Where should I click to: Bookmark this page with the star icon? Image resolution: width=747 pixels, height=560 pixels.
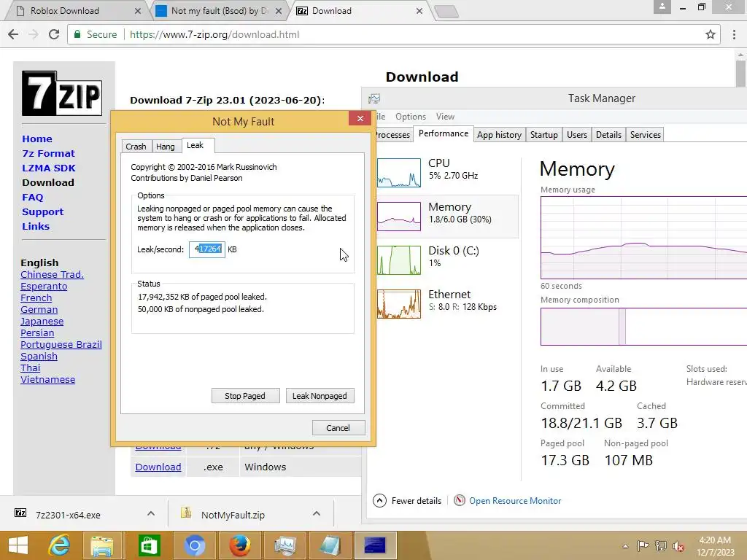(x=711, y=34)
